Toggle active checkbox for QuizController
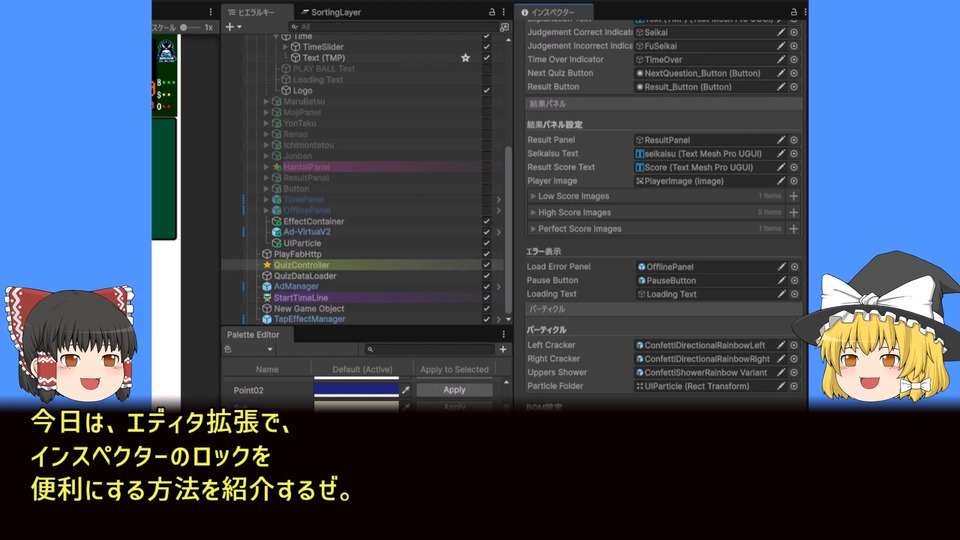The image size is (960, 540). pos(486,265)
